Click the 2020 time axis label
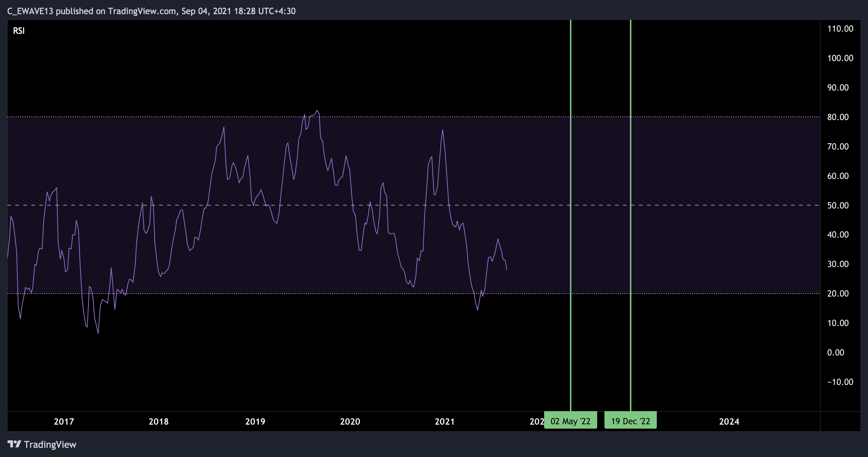 tap(350, 421)
